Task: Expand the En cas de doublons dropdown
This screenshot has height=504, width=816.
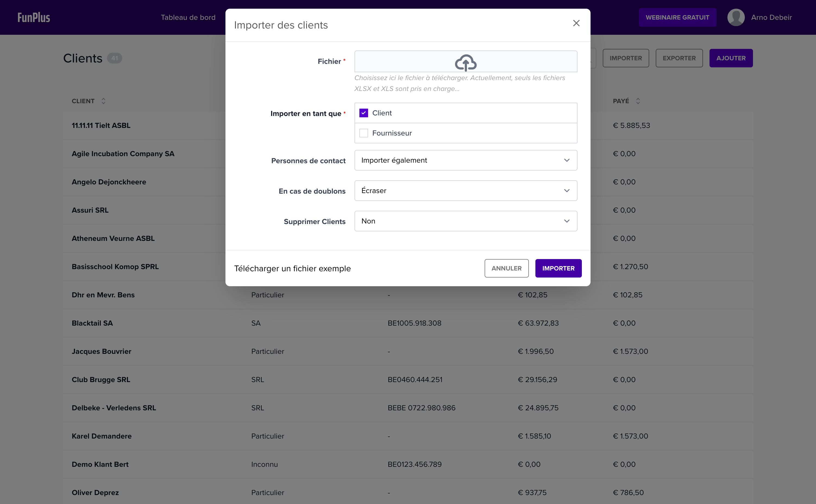Action: pyautogui.click(x=465, y=191)
